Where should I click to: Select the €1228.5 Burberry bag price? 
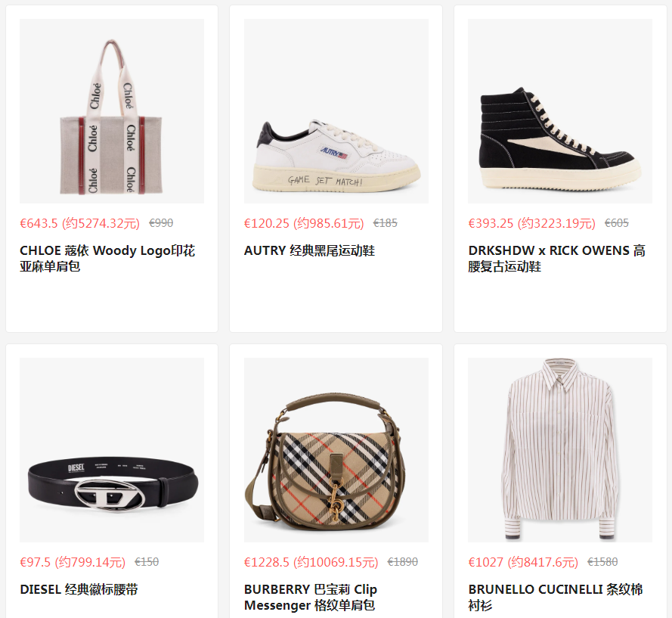pos(311,562)
